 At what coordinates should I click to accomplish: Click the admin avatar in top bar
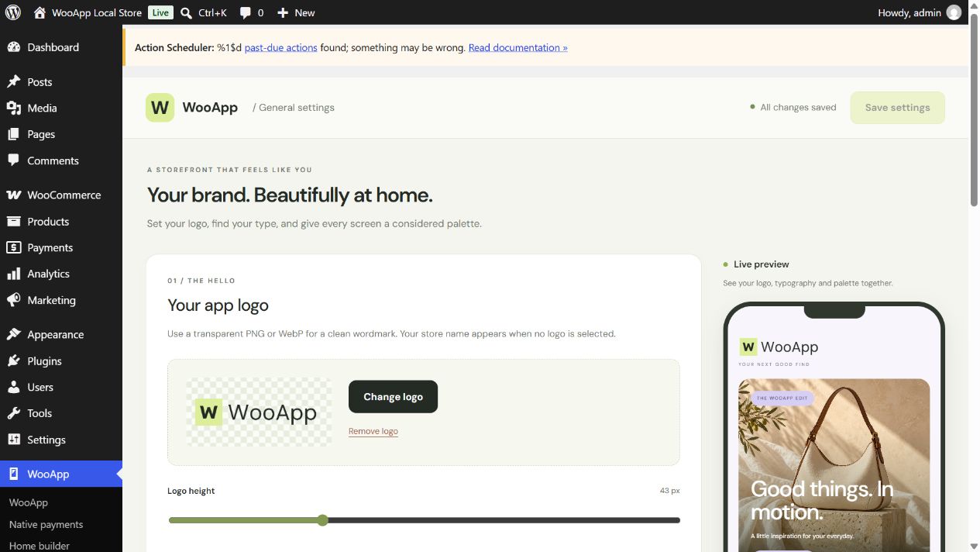954,12
